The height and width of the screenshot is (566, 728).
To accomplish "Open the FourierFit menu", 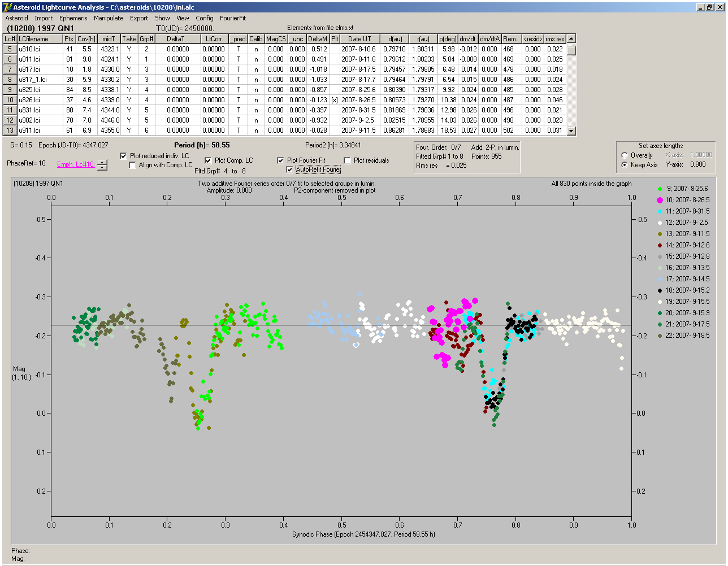I will click(x=233, y=18).
